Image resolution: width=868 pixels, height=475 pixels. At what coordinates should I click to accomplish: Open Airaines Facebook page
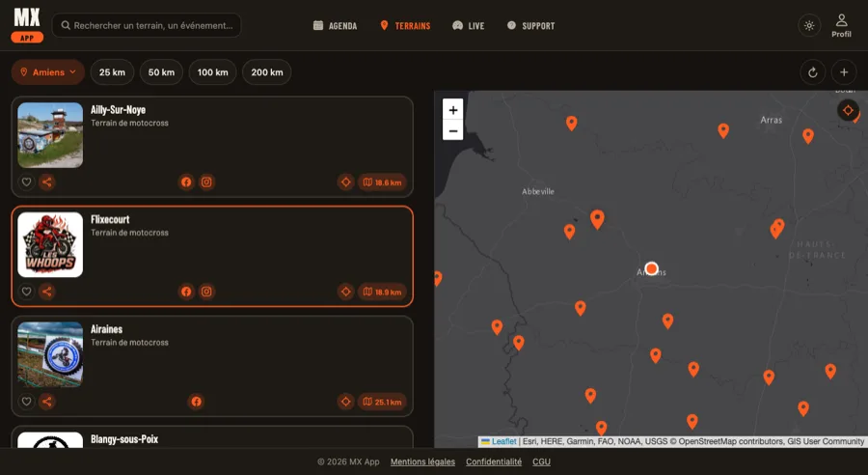point(197,402)
